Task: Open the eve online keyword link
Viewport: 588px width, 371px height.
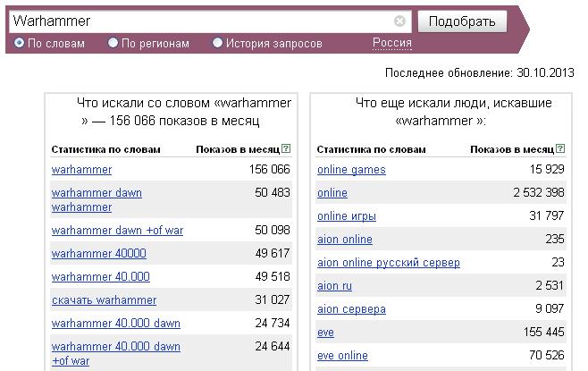Action: pos(342,356)
